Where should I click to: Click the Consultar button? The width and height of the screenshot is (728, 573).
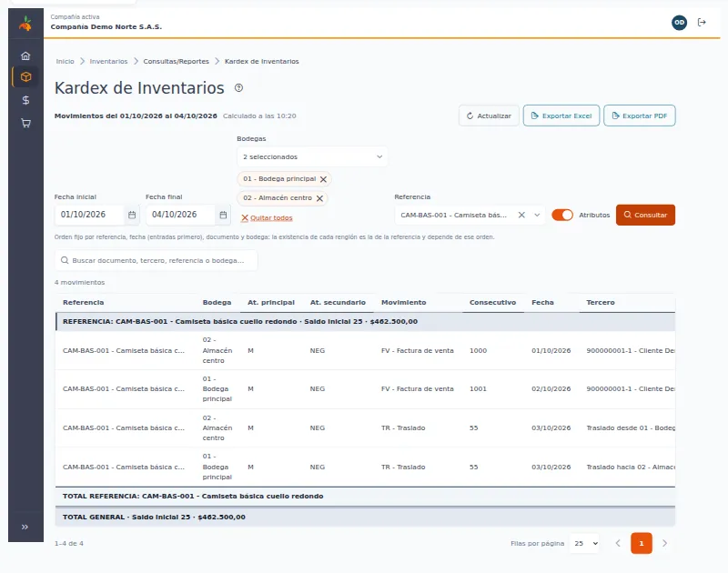[645, 215]
